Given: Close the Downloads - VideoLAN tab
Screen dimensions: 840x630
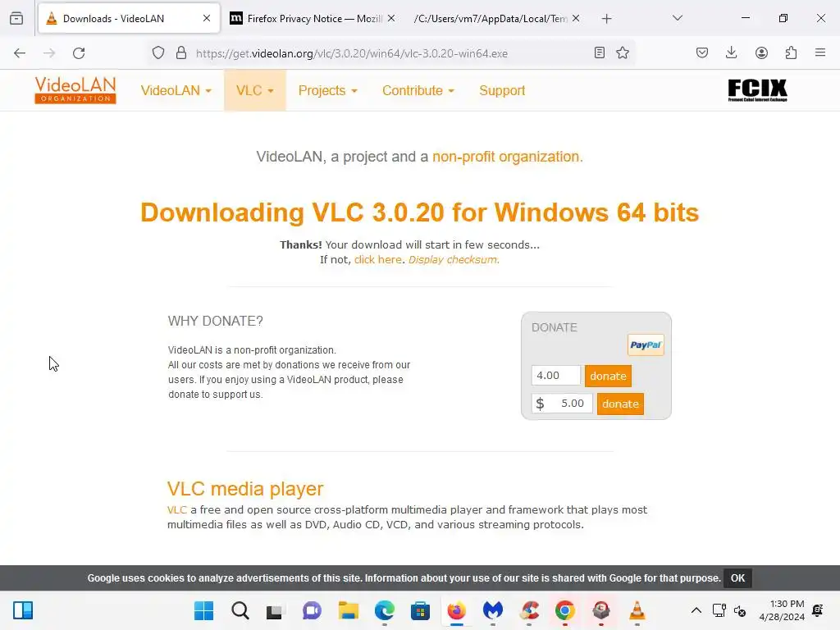Looking at the screenshot, I should coord(207,18).
